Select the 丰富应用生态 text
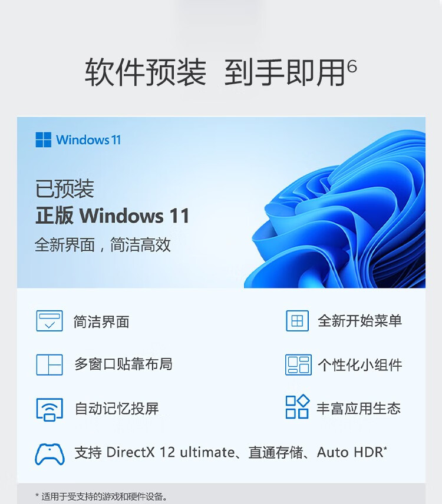 [359, 409]
